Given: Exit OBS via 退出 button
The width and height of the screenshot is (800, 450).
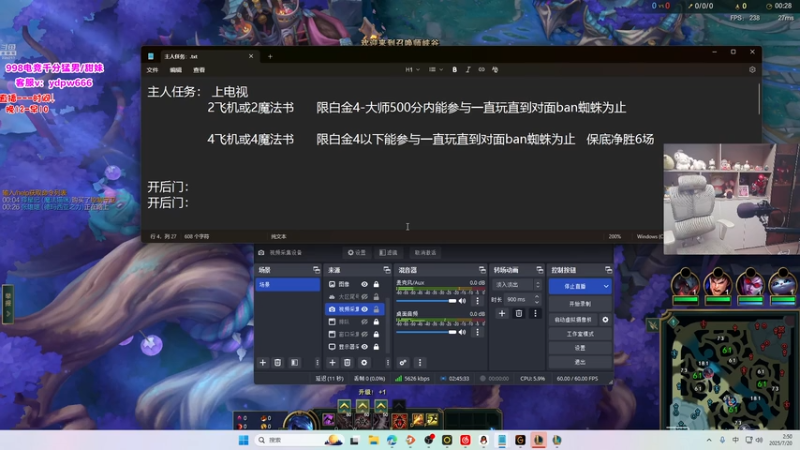Looking at the screenshot, I should pos(580,362).
